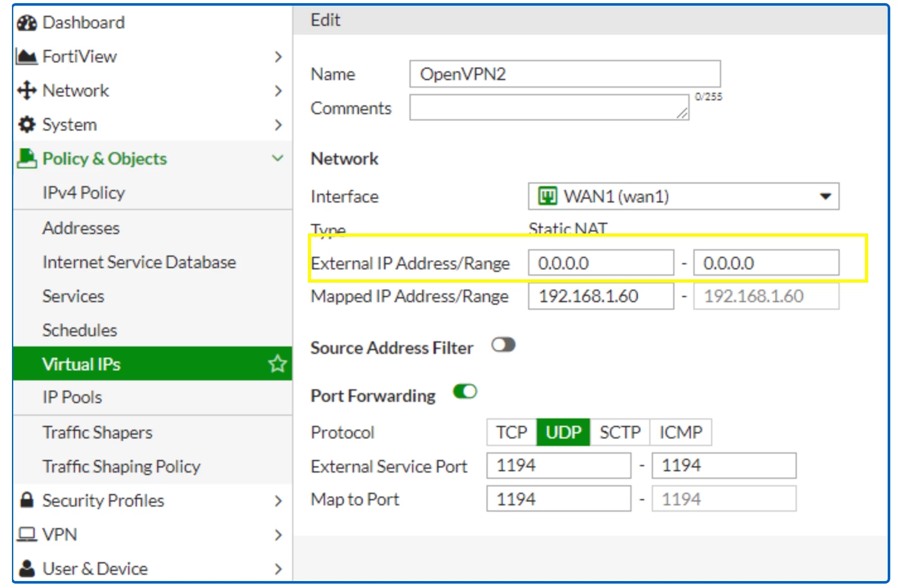
Task: Click the External IP Address end field
Action: click(766, 262)
